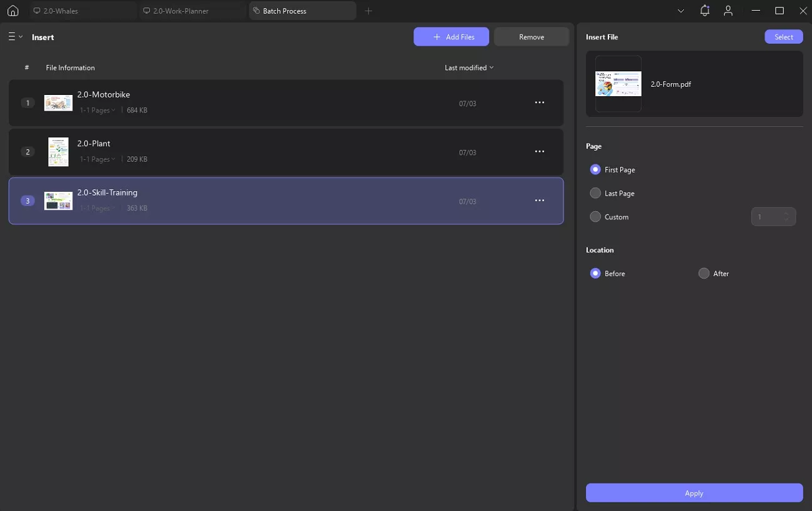The height and width of the screenshot is (511, 812).
Task: Open the user account profile icon
Action: tap(728, 11)
